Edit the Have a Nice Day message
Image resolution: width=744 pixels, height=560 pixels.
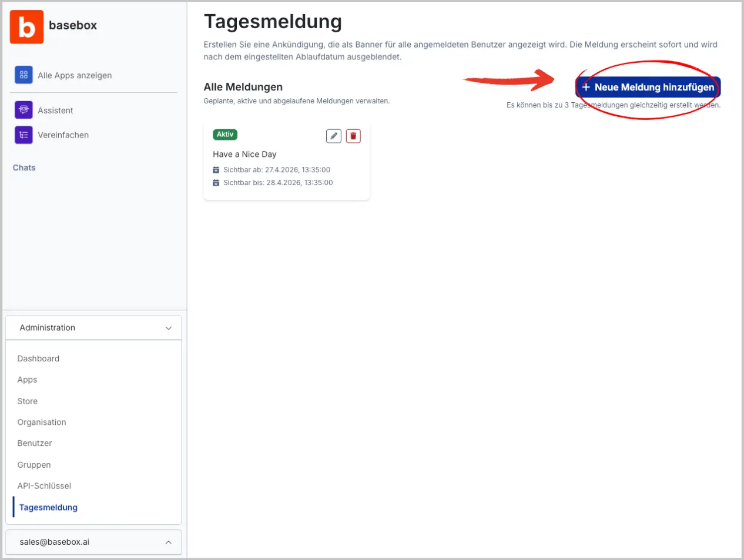pyautogui.click(x=333, y=136)
